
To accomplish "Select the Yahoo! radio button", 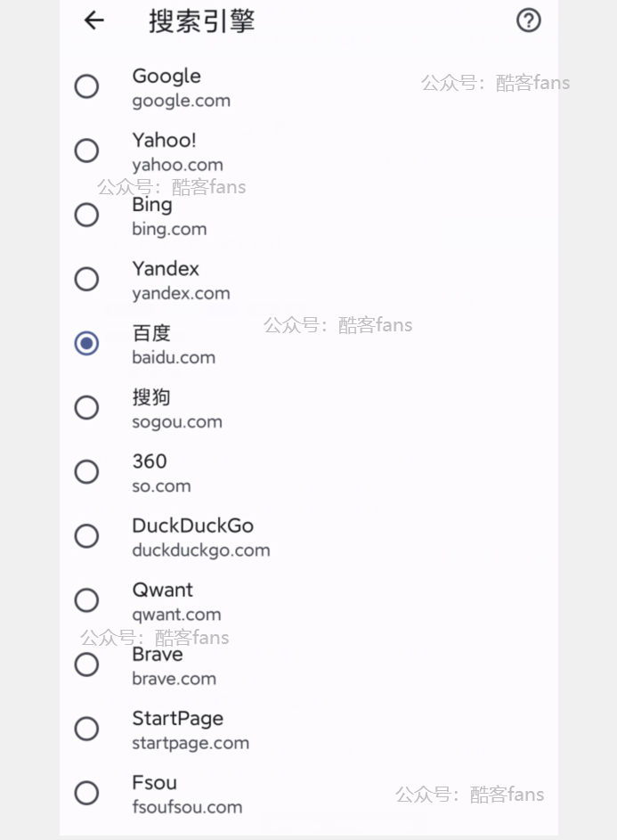I will coord(86,151).
